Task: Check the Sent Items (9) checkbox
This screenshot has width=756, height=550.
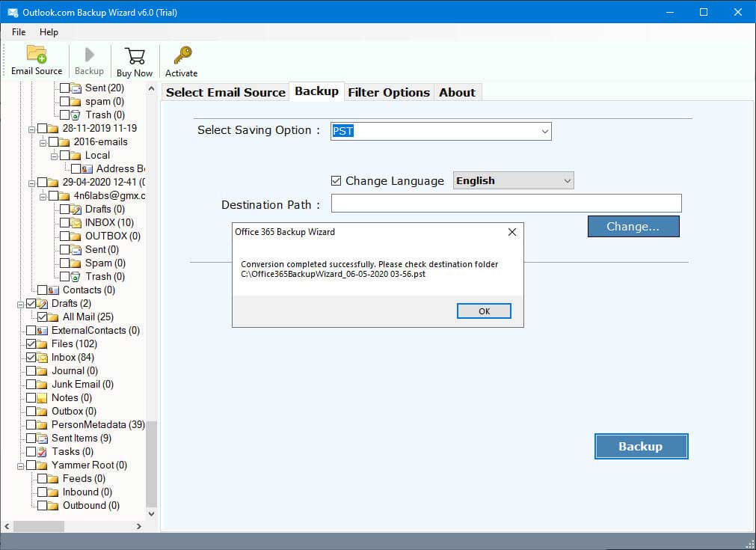Action: (31, 438)
